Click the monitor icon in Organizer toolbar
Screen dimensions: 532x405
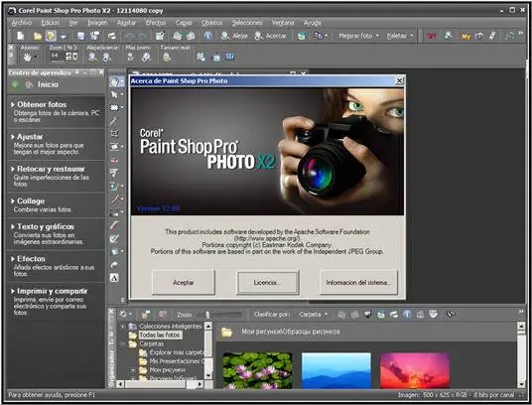click(368, 315)
